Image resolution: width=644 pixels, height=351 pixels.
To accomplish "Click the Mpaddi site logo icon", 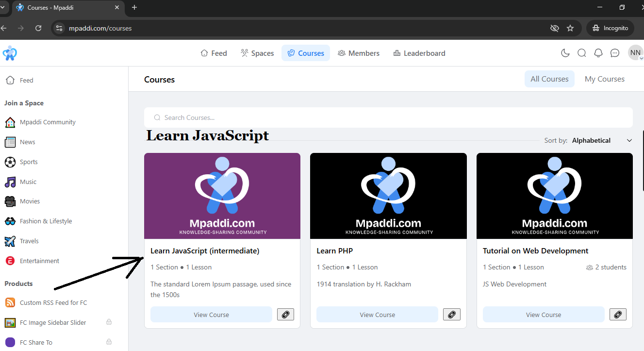I will coord(10,53).
